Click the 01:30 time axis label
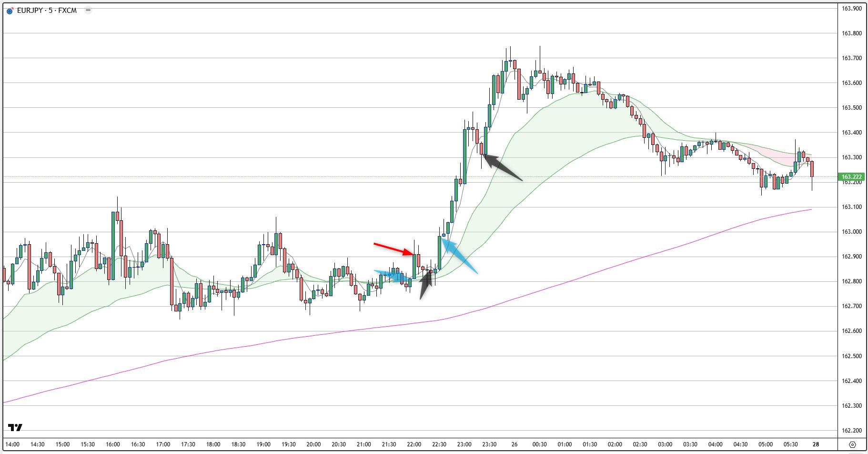Viewport: 868px width, 454px height. click(590, 444)
